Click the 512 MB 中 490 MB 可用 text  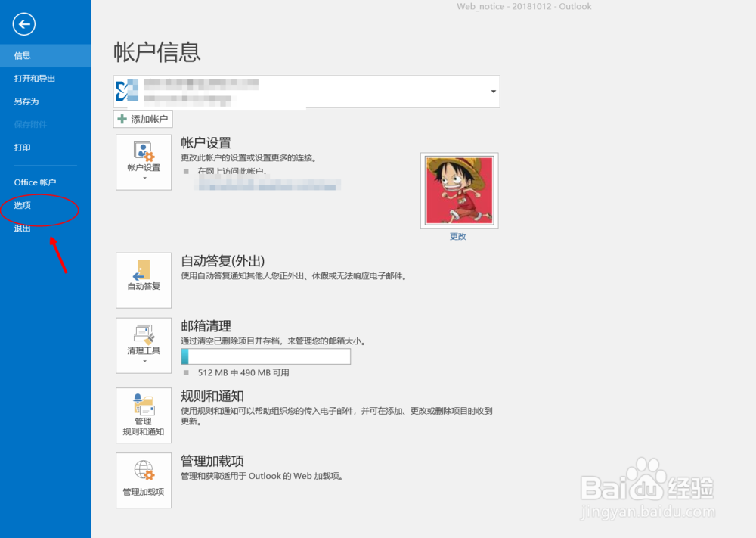243,372
